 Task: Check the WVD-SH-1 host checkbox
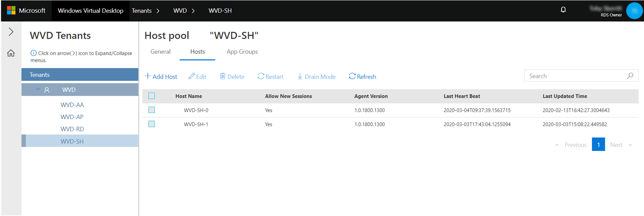(152, 124)
